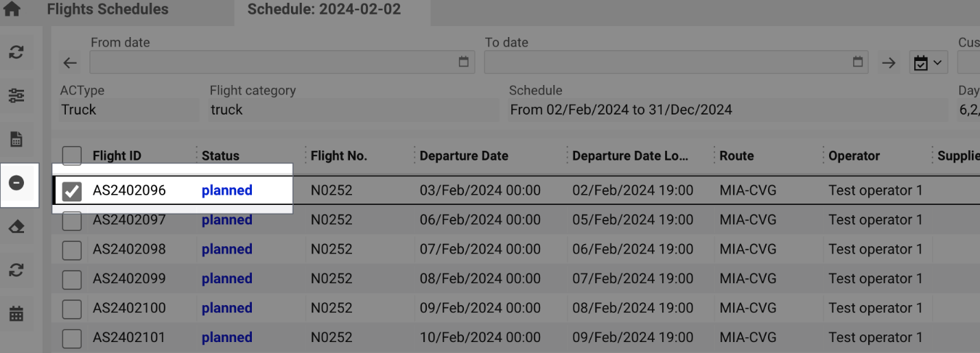Click the home icon
The height and width of the screenshot is (353, 980).
tap(12, 10)
